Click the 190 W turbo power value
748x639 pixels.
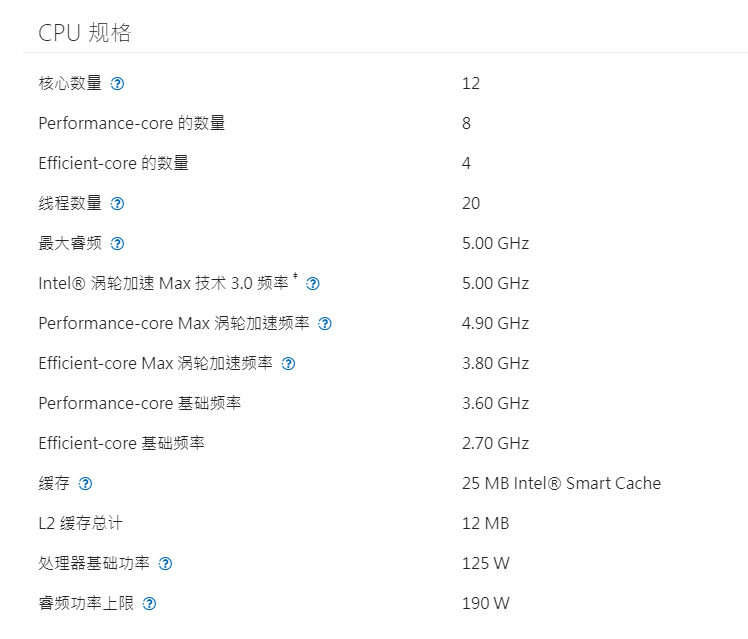[x=486, y=604]
